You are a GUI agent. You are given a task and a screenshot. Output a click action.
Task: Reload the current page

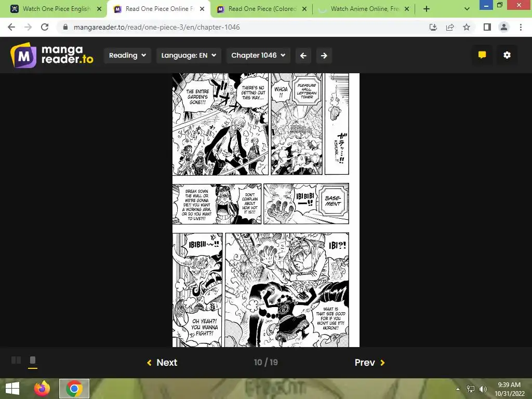coord(45,27)
